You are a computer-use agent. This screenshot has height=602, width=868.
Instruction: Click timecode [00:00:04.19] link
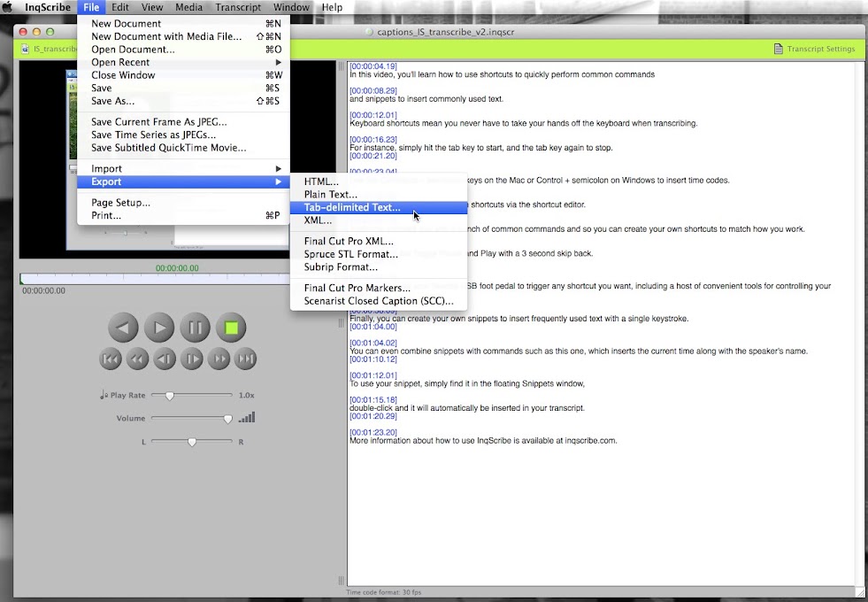(x=373, y=66)
